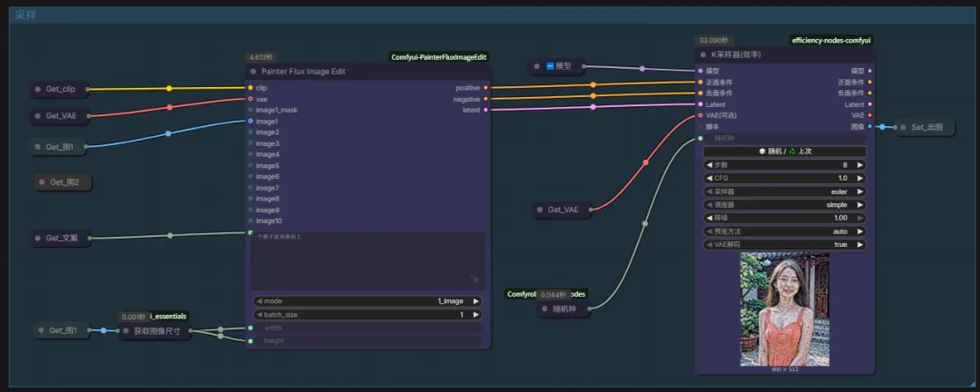The image size is (980, 392).
Task: Click the collapse dot on 获取图像尺寸 node
Action: pos(126,331)
